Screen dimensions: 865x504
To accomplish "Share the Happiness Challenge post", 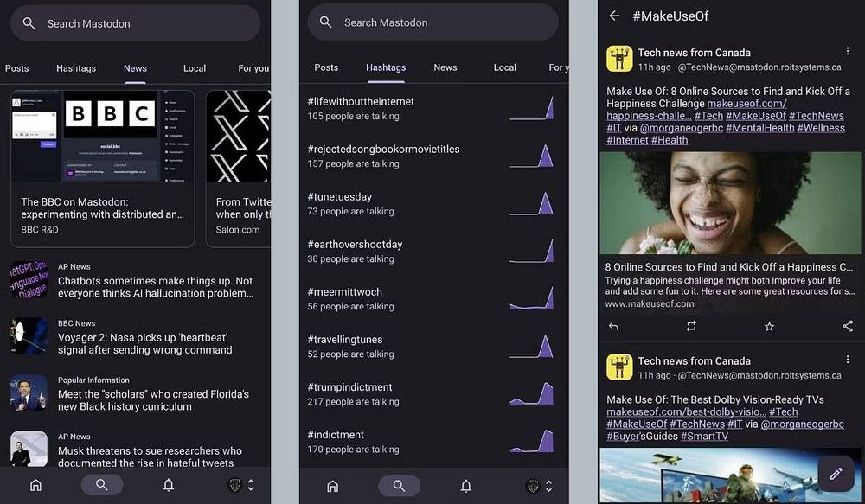I will click(x=847, y=327).
